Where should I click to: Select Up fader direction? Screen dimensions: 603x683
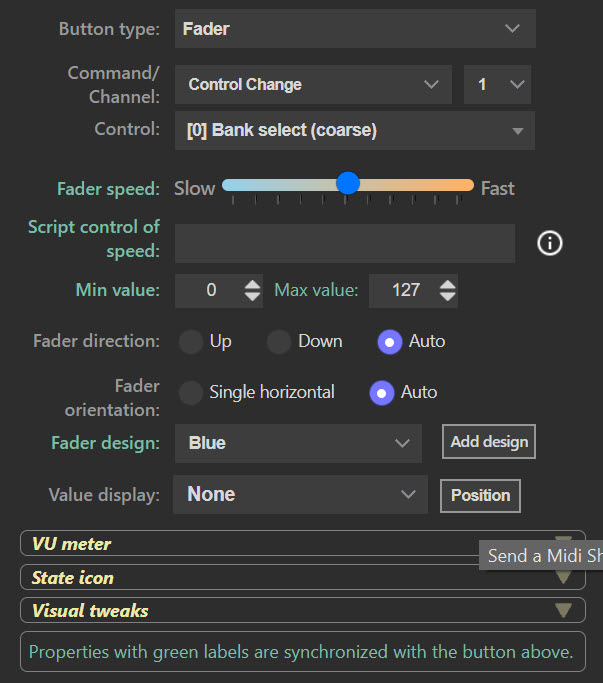pyautogui.click(x=191, y=342)
